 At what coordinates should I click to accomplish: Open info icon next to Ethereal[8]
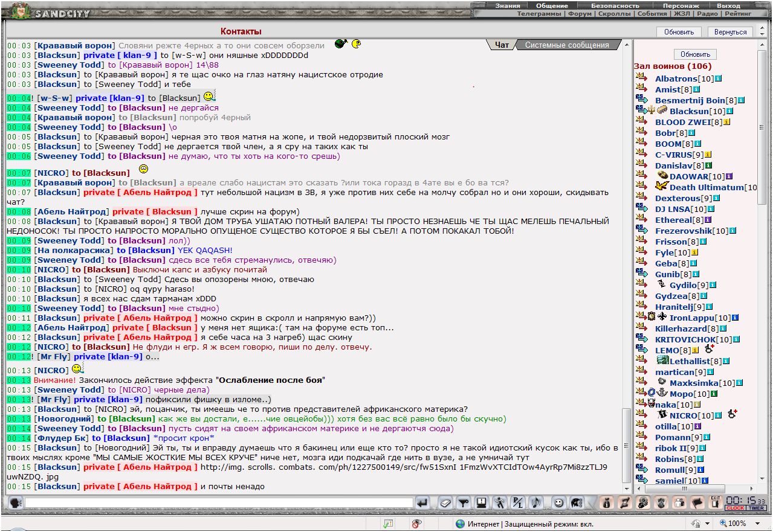coord(708,220)
